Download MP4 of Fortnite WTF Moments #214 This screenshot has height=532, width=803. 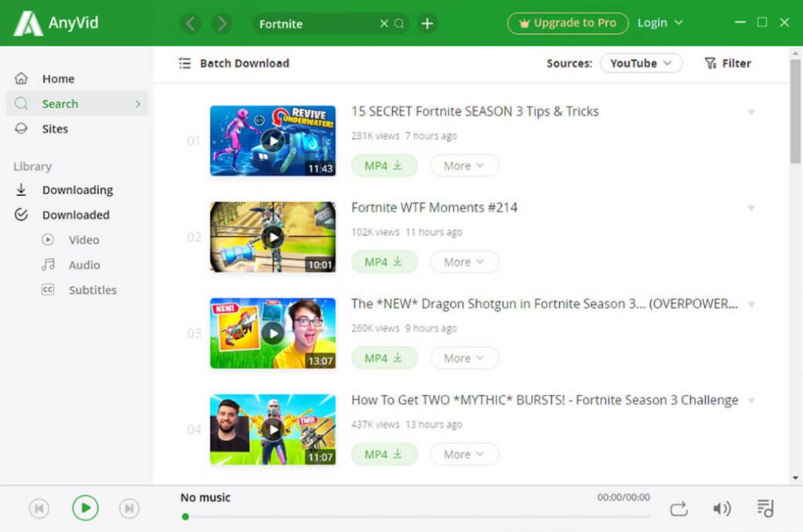pos(384,262)
